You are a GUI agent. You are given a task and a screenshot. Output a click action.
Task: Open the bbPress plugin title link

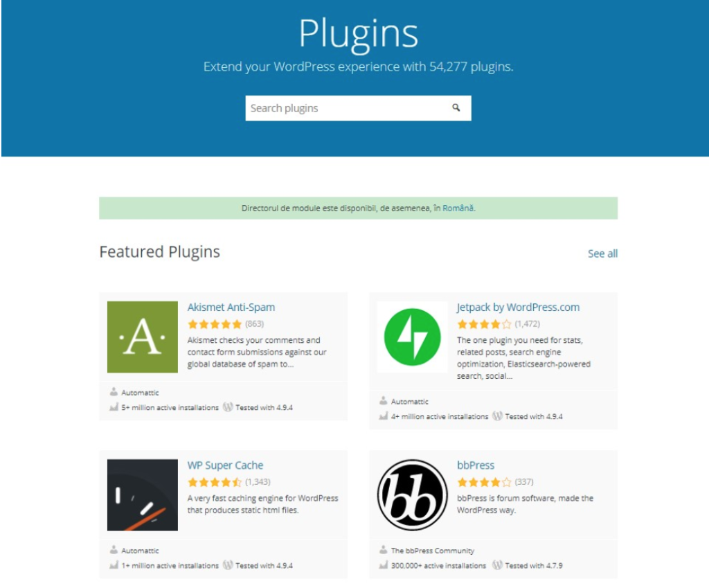tap(476, 465)
